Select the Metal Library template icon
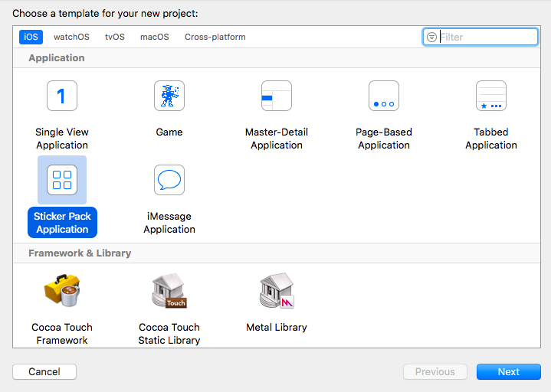The width and height of the screenshot is (551, 392). [x=277, y=291]
